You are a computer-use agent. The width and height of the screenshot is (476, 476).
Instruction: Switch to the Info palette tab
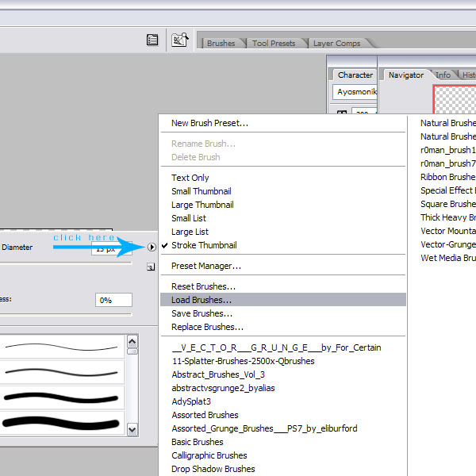443,75
